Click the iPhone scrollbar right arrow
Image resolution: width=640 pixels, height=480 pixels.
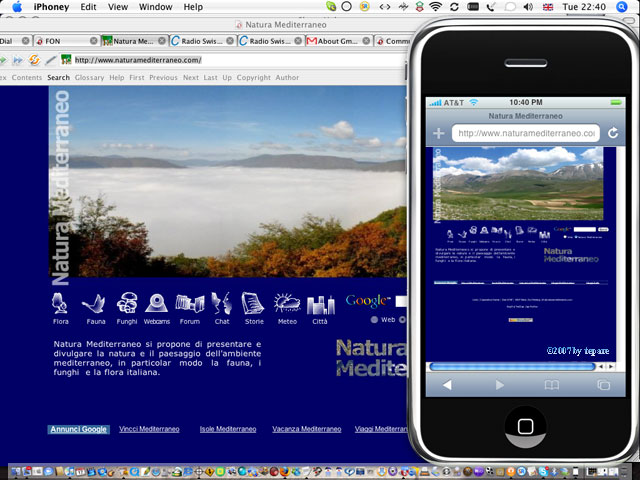pyautogui.click(x=611, y=367)
